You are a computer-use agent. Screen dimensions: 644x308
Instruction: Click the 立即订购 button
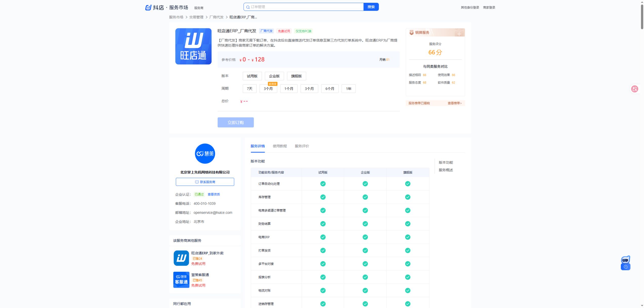pos(235,122)
